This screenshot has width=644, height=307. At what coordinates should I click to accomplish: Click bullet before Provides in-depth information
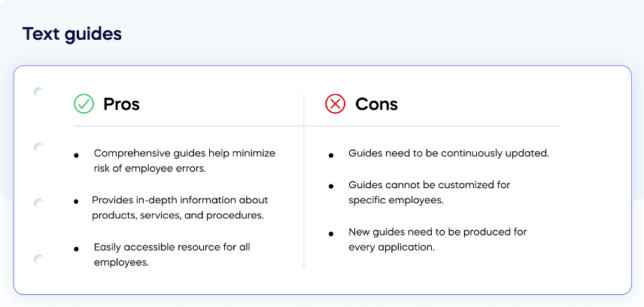[x=76, y=202]
